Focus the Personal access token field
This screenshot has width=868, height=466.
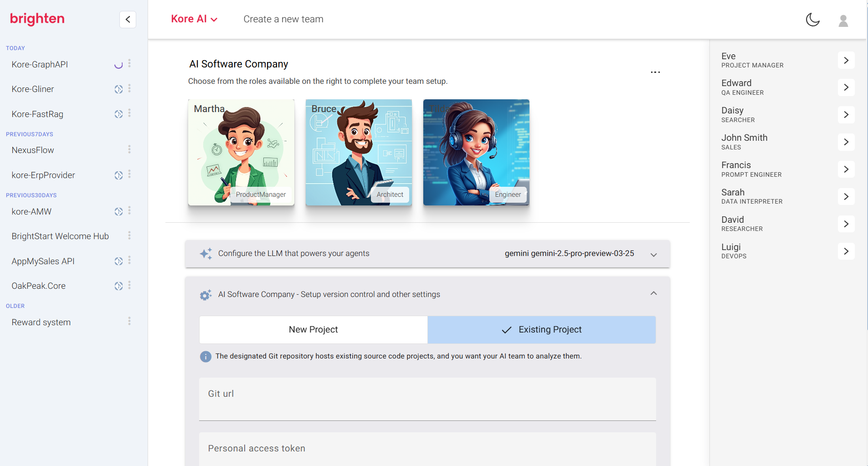[427, 449]
